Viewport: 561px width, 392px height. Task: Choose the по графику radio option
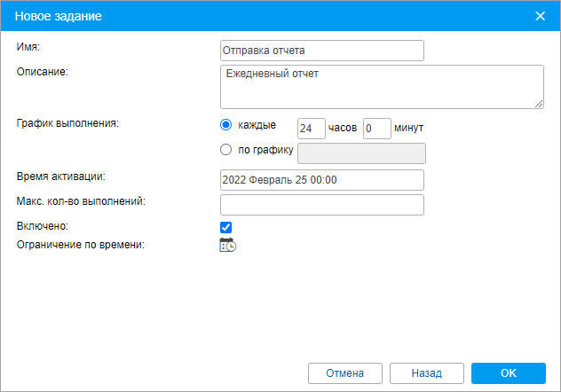point(226,149)
